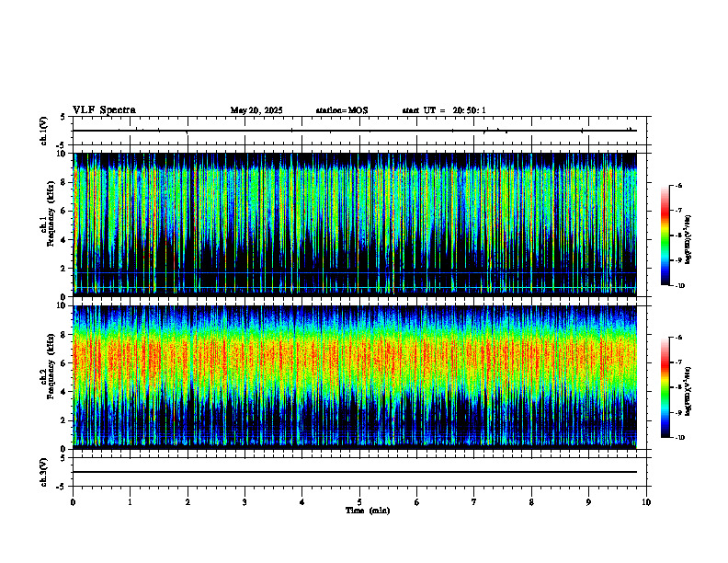This screenshot has height=563, width=728.
Task: Click inside the ch.2 spectrogram panel
Action: click(355, 377)
